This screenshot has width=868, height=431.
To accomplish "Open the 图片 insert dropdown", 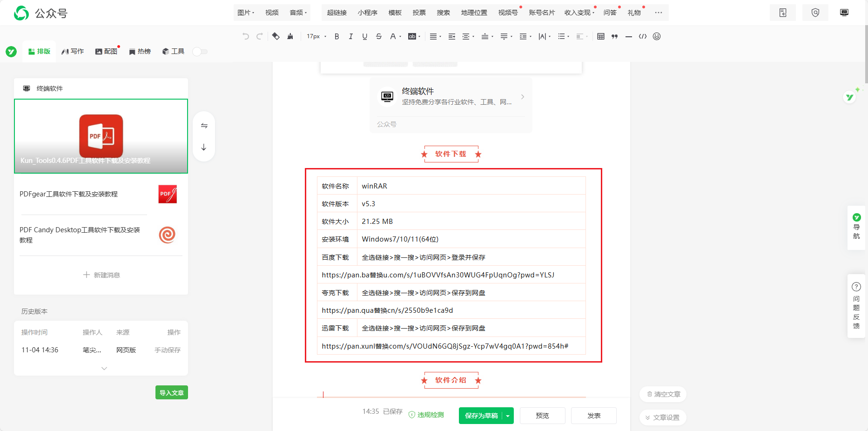I will click(246, 13).
